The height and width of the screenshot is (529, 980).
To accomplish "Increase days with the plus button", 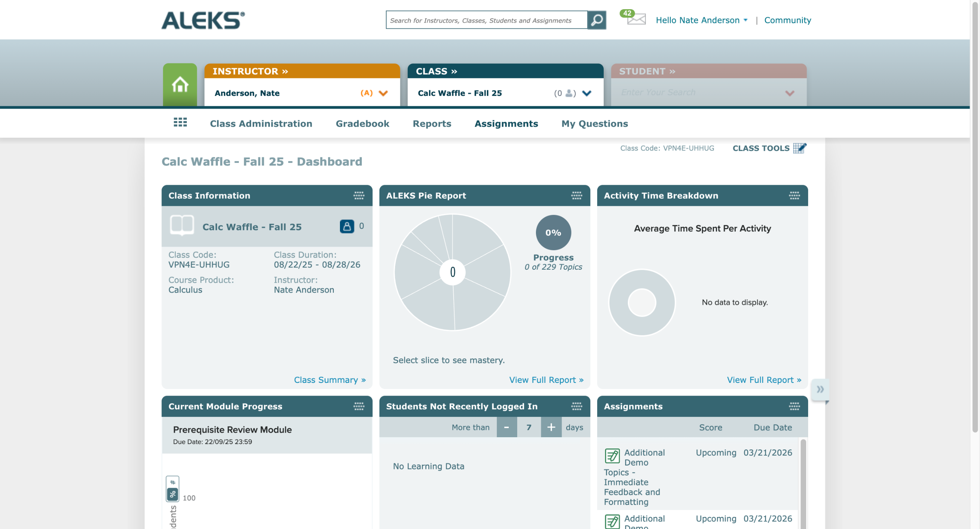I will pyautogui.click(x=551, y=427).
